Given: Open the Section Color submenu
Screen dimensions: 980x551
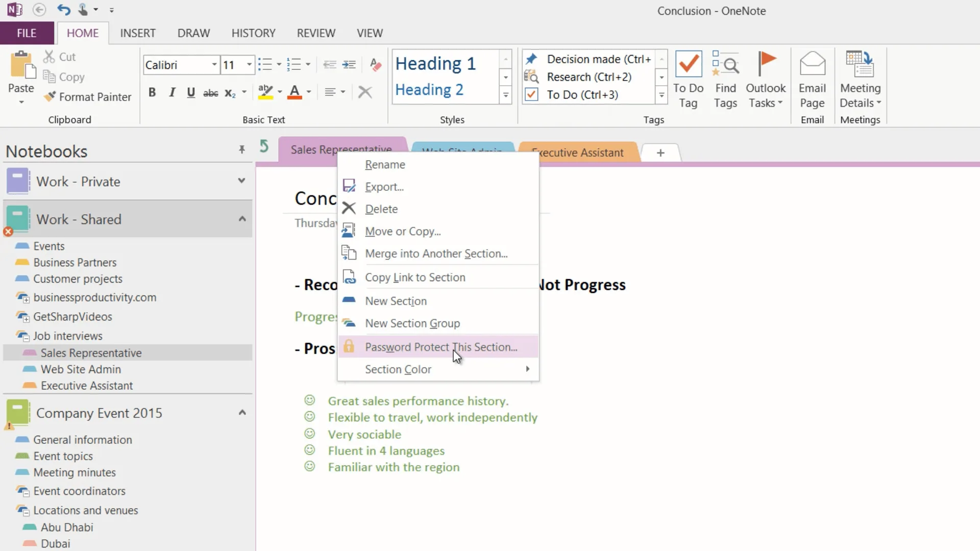Looking at the screenshot, I should (438, 369).
